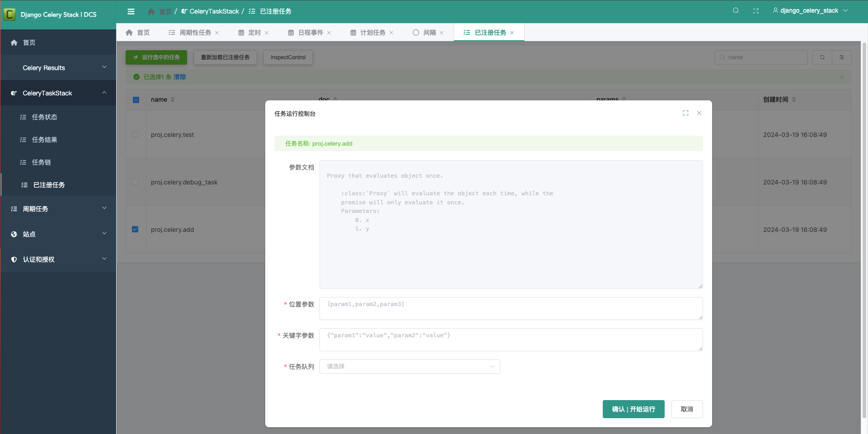Toggle the select-all header checkbox

136,99
